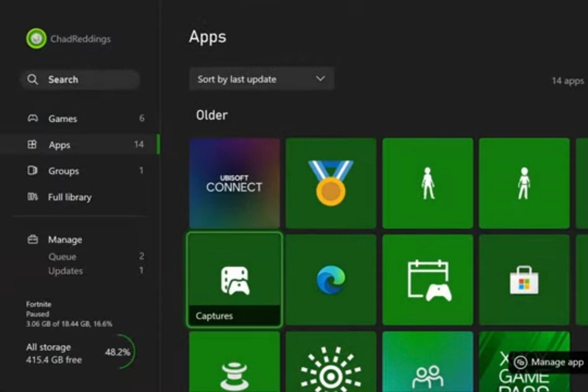Open the Events calendar controller tile

[428, 279]
